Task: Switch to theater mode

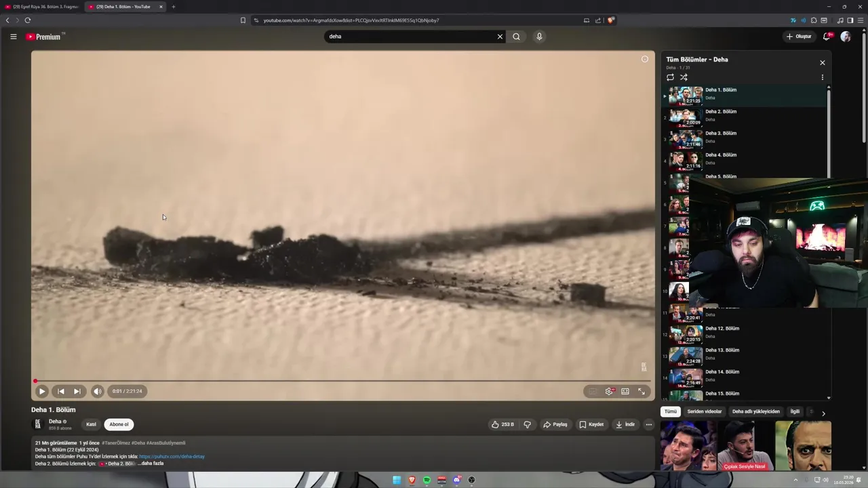Action: [x=625, y=391]
